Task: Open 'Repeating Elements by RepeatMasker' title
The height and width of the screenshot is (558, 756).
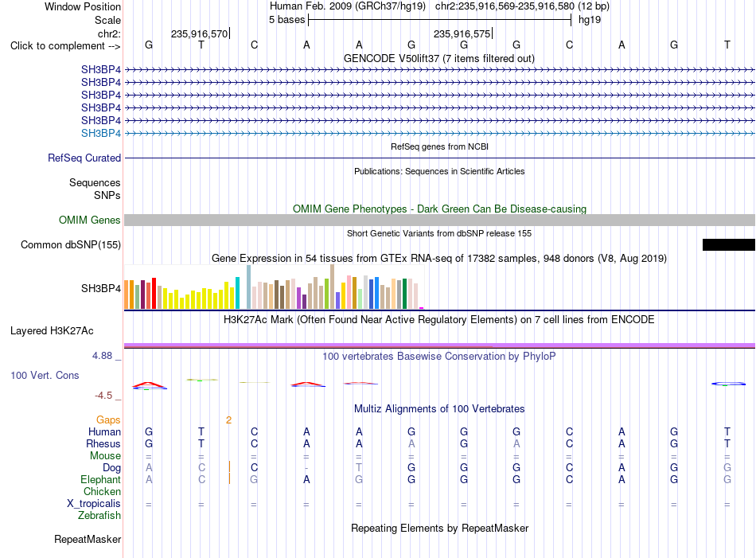Action: [x=439, y=528]
